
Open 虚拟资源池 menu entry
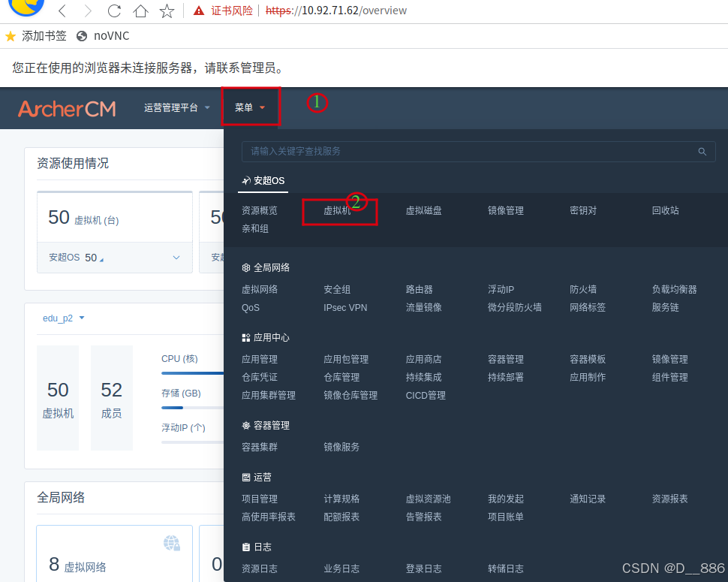click(428, 499)
